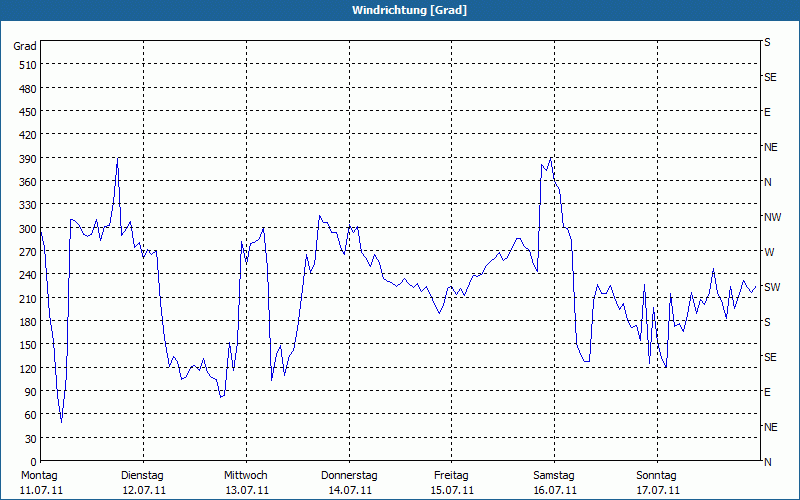Click the SW compass direction label
The height and width of the screenshot is (500, 800).
point(772,287)
